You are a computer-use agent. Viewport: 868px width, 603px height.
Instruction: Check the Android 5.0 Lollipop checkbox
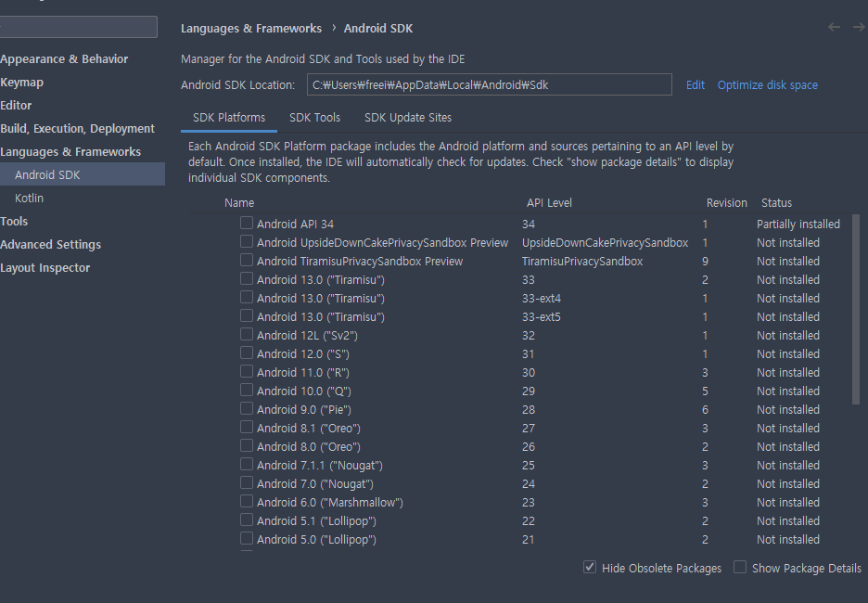click(247, 538)
